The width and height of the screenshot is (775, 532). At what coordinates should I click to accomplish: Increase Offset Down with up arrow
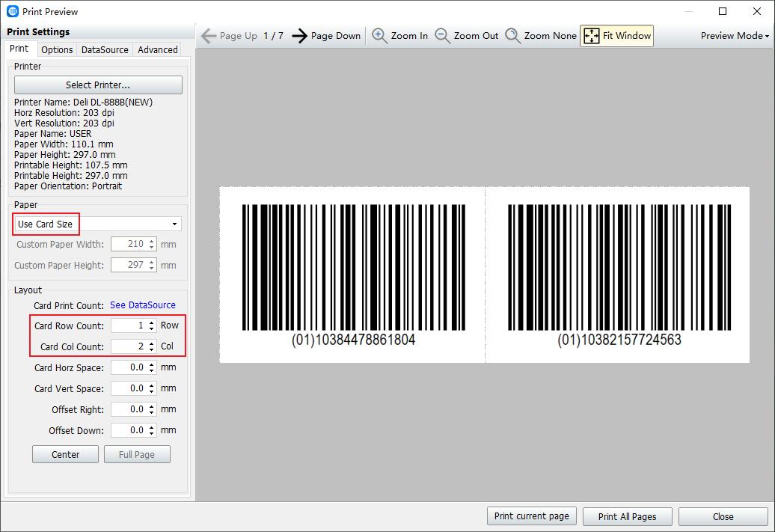tap(152, 427)
